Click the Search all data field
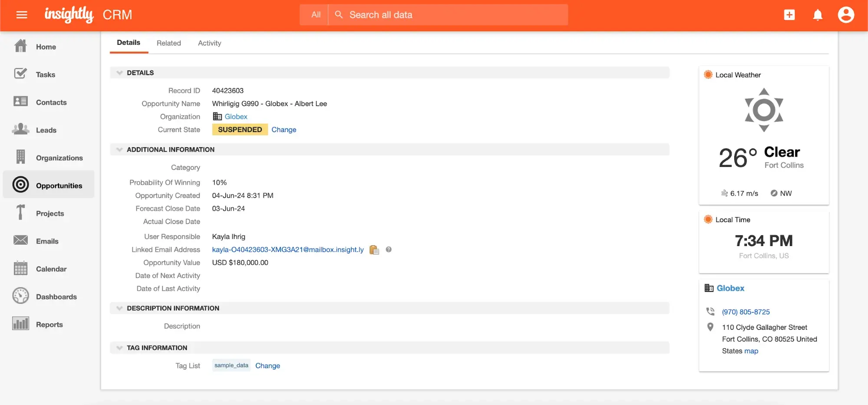Viewport: 868px width, 405px height. pyautogui.click(x=452, y=15)
